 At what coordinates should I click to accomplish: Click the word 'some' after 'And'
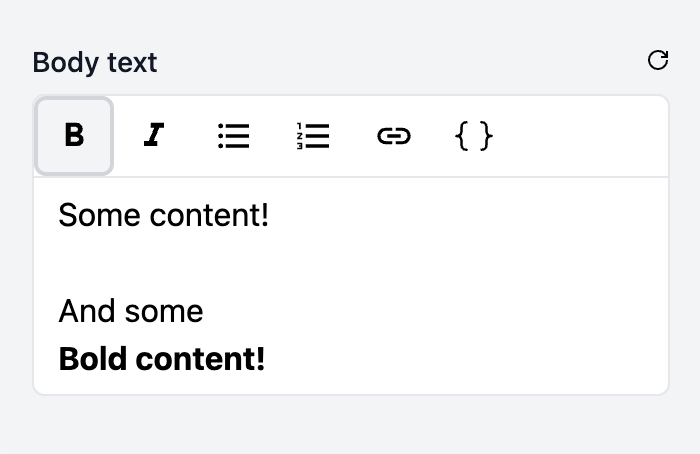pos(164,312)
